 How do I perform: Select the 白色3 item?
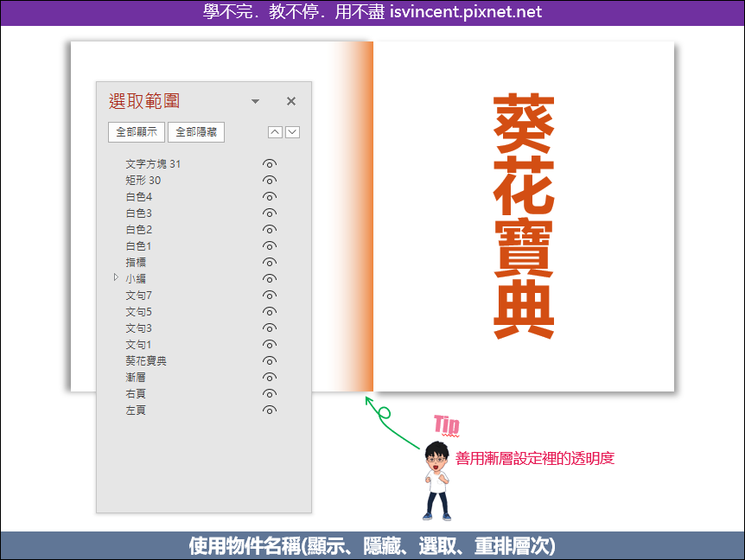(x=139, y=213)
